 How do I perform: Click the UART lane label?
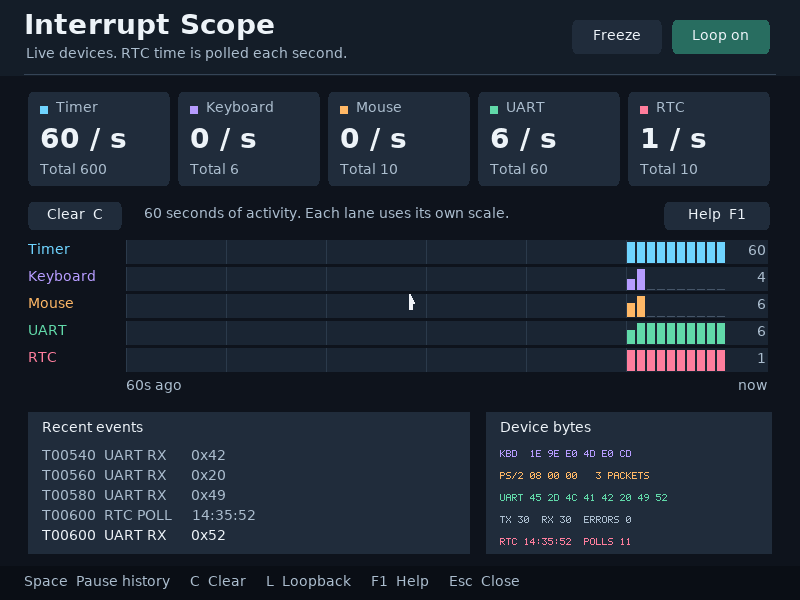47,330
